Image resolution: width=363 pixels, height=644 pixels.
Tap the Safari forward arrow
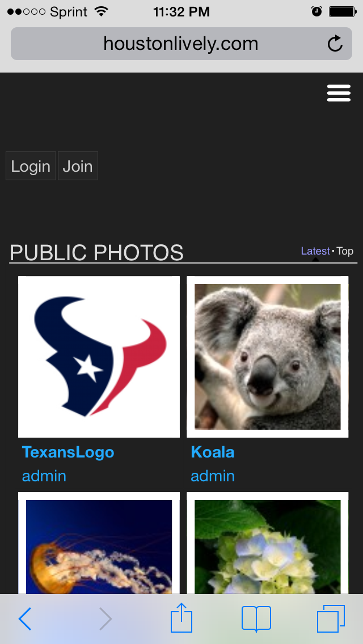(x=105, y=618)
